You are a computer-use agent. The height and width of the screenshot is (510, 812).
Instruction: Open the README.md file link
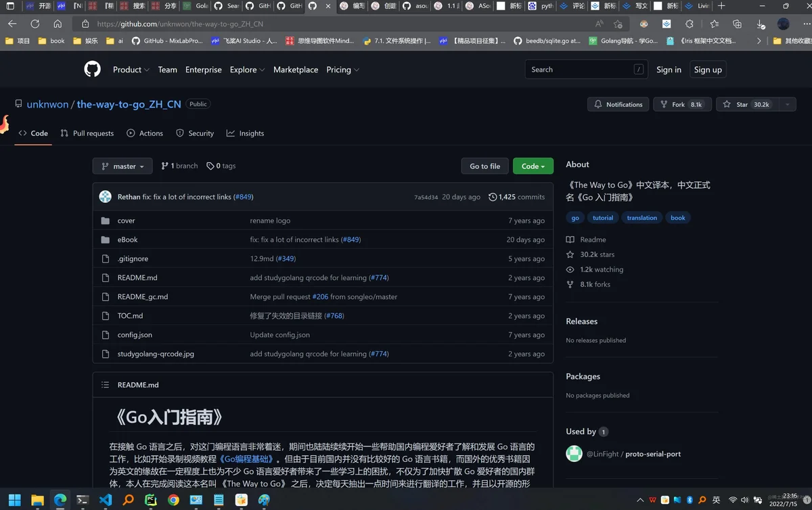click(x=137, y=277)
